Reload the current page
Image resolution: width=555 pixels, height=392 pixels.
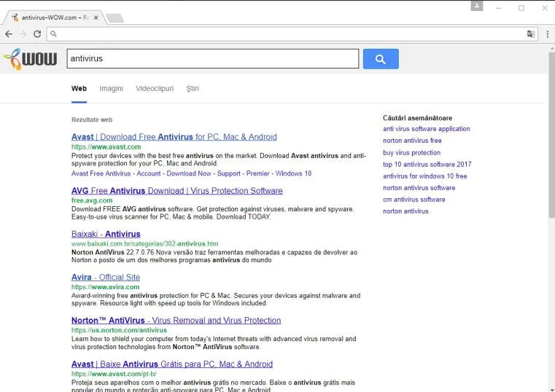[37, 34]
